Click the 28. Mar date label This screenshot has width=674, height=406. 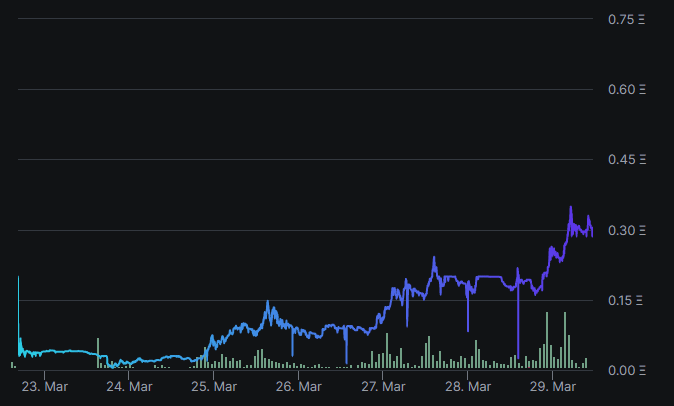468,387
